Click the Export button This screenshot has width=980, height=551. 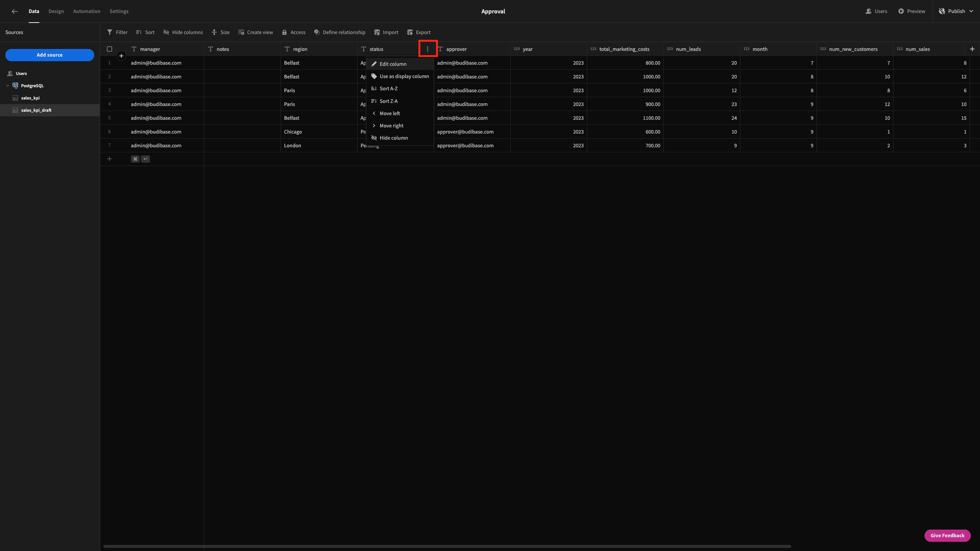419,33
